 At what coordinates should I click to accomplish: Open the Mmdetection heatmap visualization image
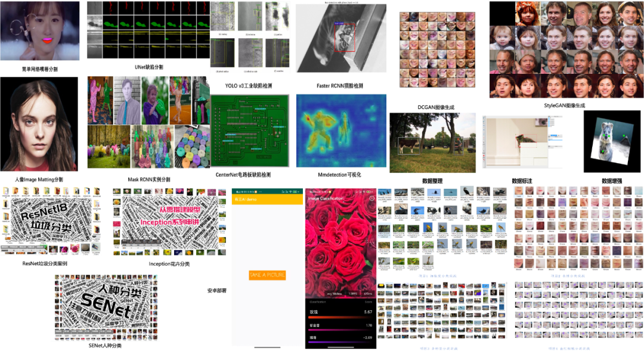pyautogui.click(x=341, y=131)
